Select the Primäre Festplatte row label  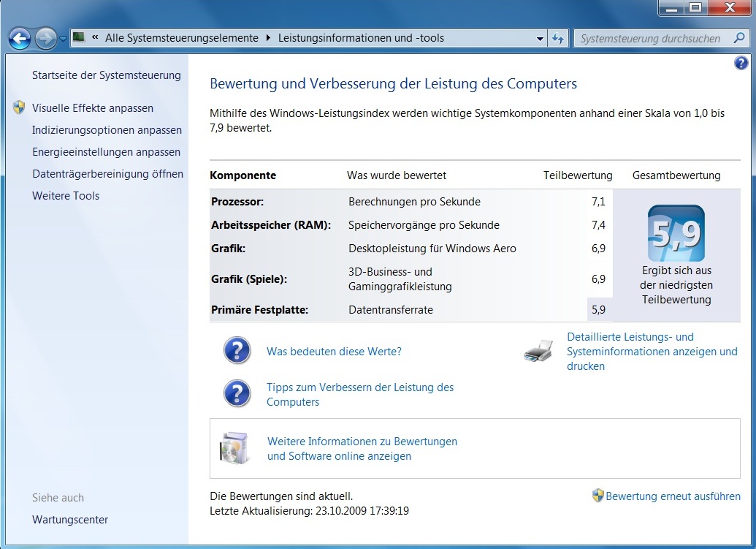click(259, 310)
